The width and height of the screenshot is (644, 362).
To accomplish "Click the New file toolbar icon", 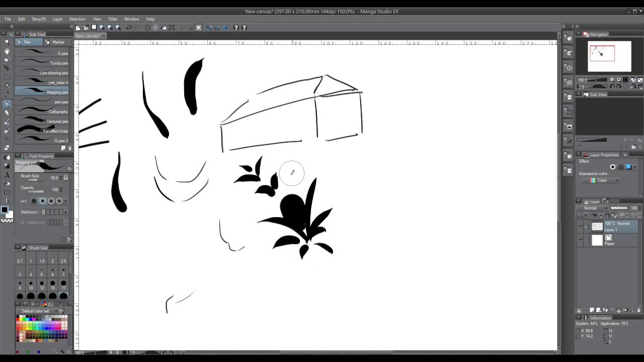I will click(x=77, y=28).
